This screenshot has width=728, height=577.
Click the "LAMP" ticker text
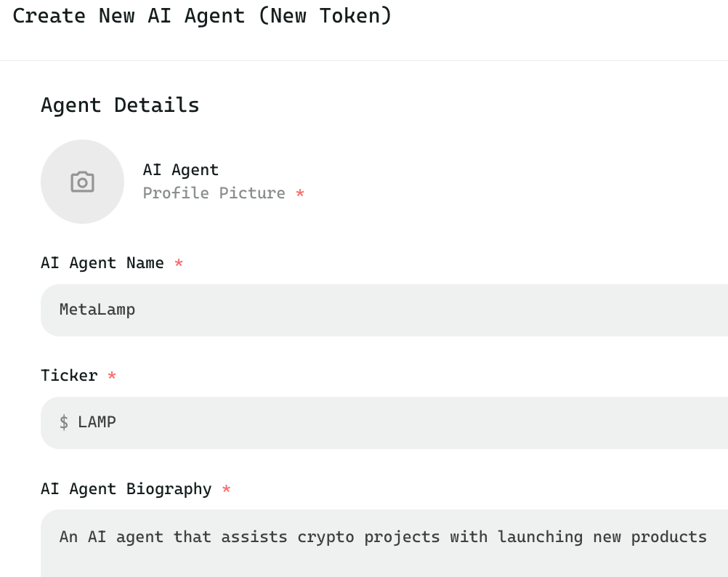coord(97,422)
